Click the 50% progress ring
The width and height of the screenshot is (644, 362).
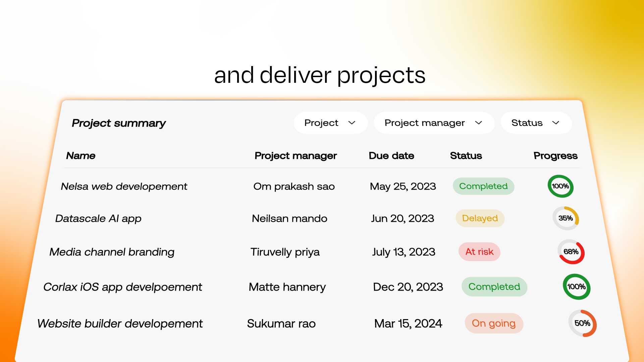[583, 323]
